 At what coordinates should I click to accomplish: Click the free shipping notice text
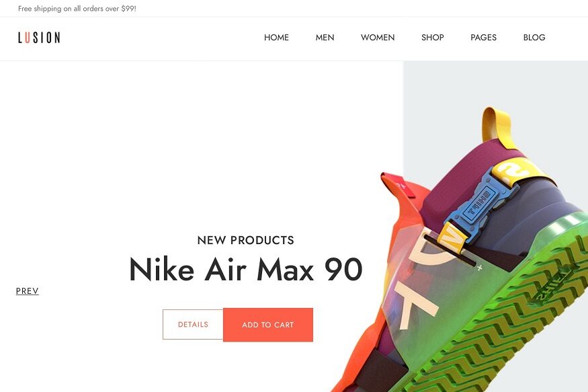click(77, 8)
